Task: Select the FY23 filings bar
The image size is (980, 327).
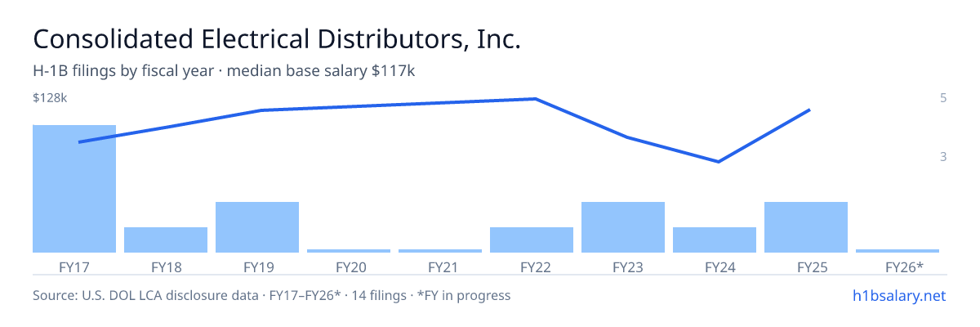Action: 623,227
